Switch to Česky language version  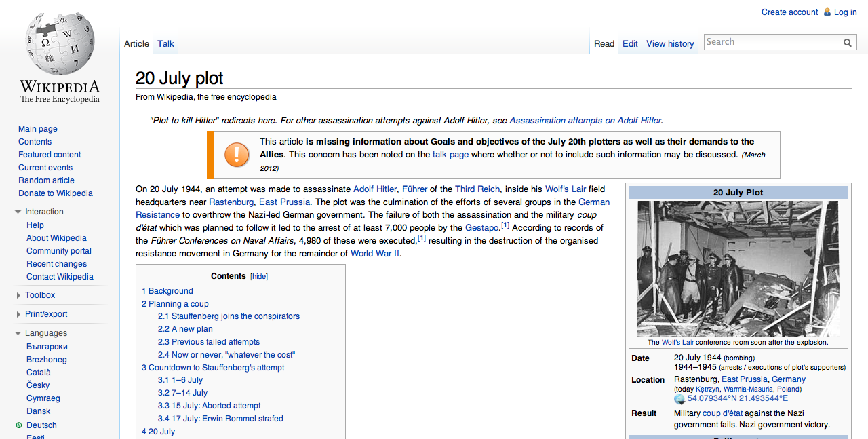[38, 385]
